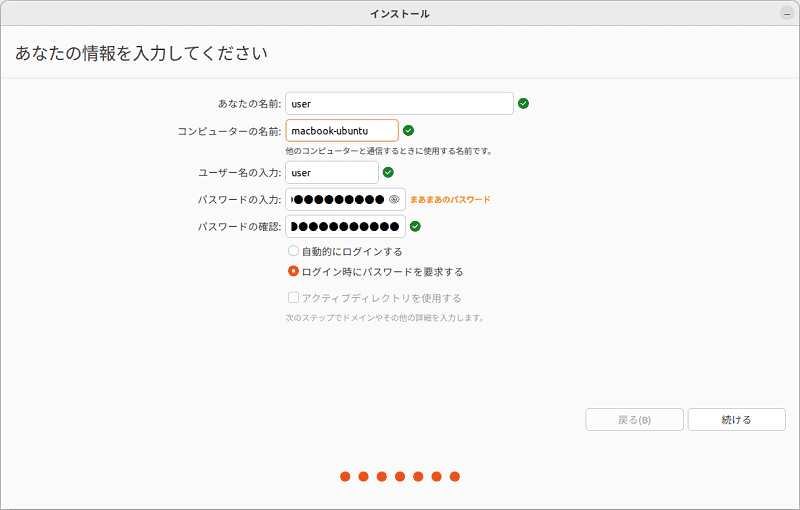
Task: Click green checkmark beside ユーザー名 field
Action: 388,172
